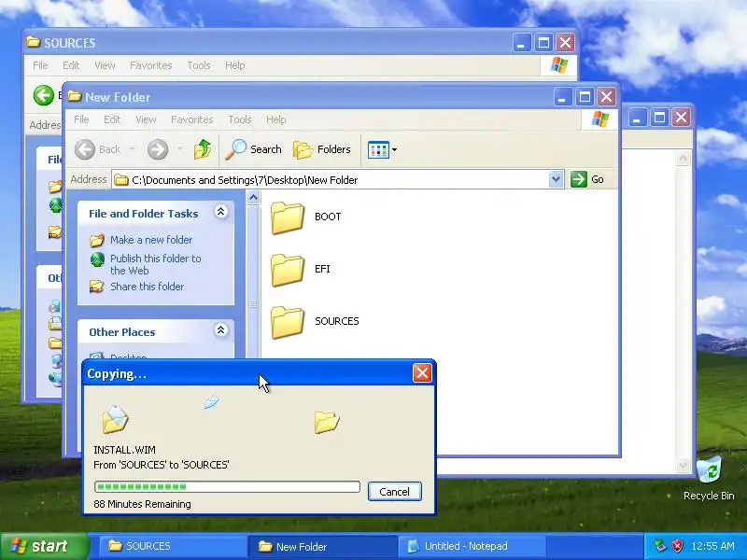Click Make a new folder link
This screenshot has height=560, width=747.
tap(151, 240)
